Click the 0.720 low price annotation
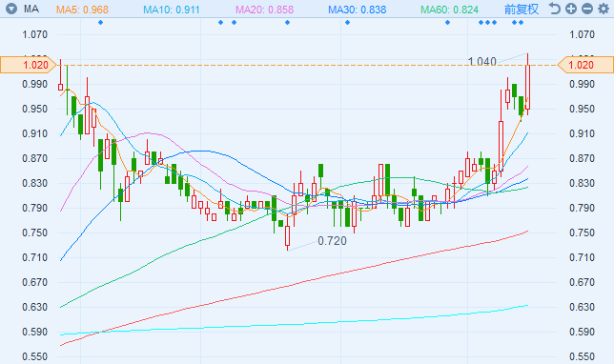This screenshot has width=614, height=364. click(x=332, y=241)
